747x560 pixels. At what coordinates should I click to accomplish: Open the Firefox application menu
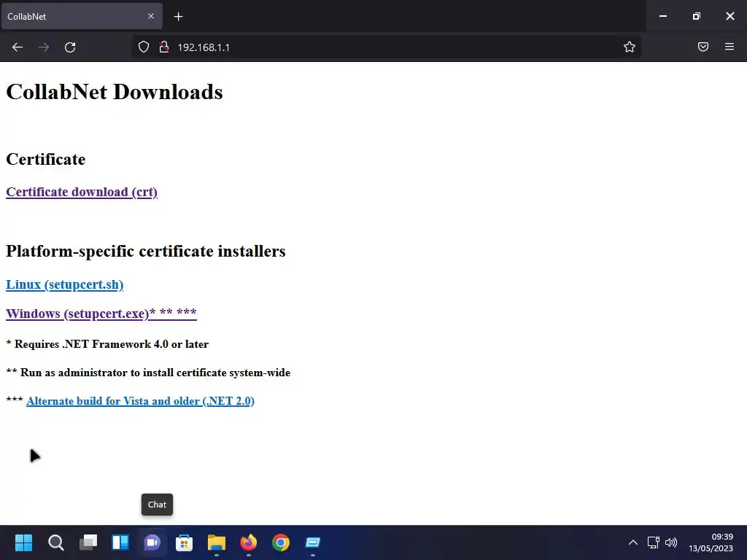[x=729, y=47]
